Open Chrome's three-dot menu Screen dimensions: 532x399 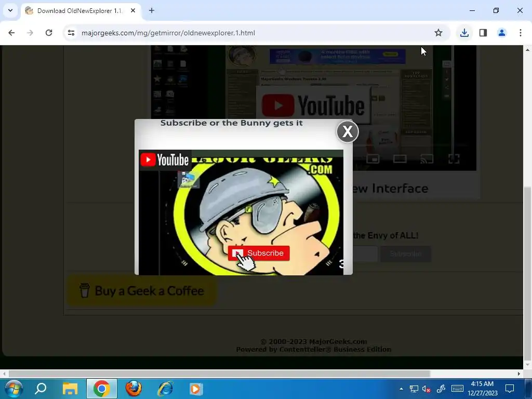[521, 33]
